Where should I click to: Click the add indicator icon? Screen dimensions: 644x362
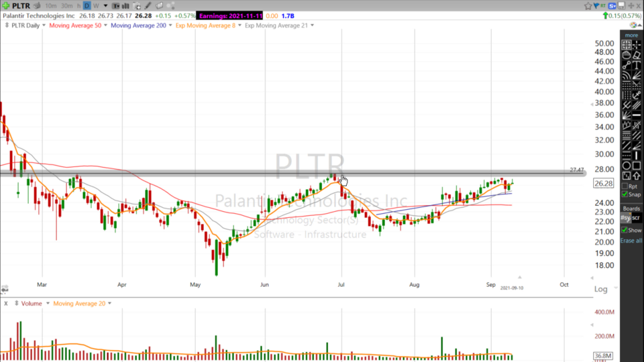click(x=137, y=6)
